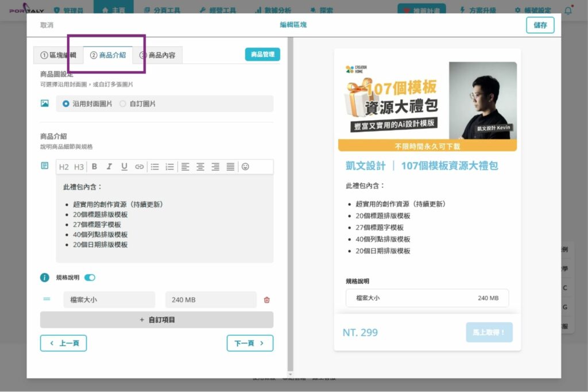Viewport: 588px width, 392px height.
Task: Open the emoji picker in the editor
Action: coord(245,166)
